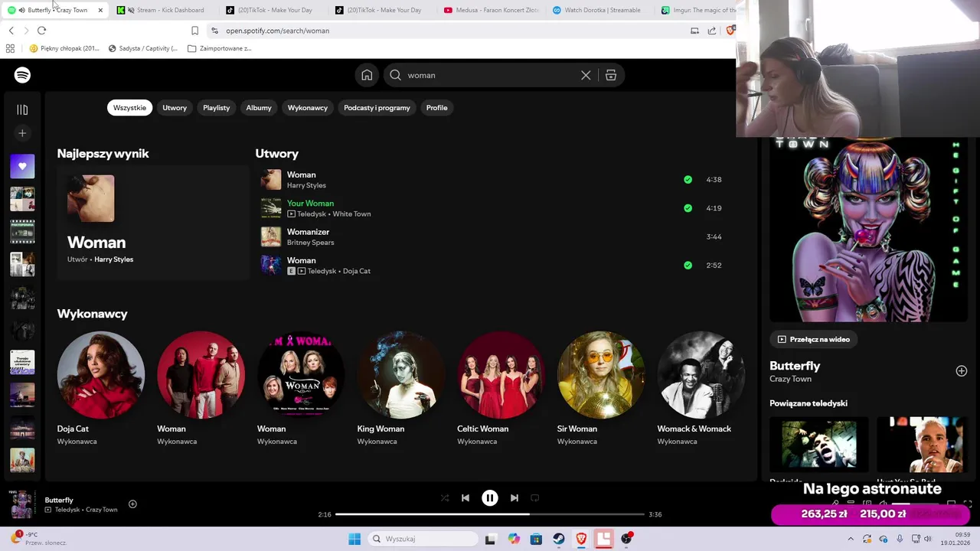Open Sadysta / Captivity bookmark
This screenshot has height=551, width=980.
click(x=143, y=48)
